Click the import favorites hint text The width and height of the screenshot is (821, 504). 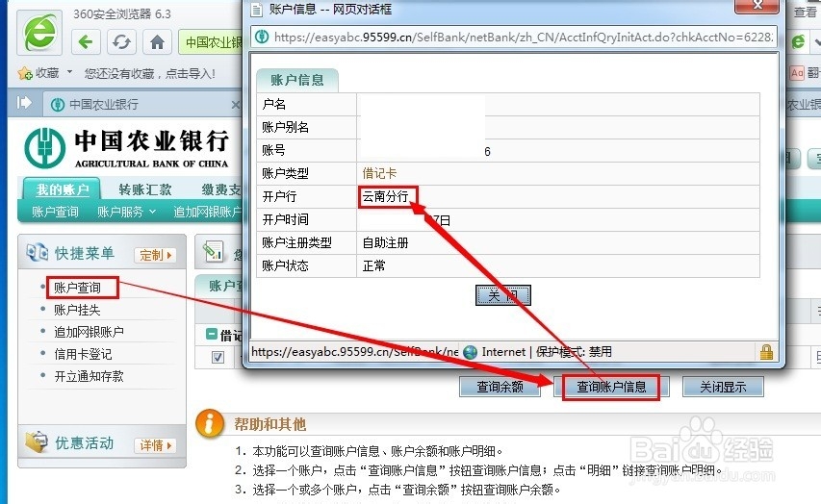click(x=150, y=73)
